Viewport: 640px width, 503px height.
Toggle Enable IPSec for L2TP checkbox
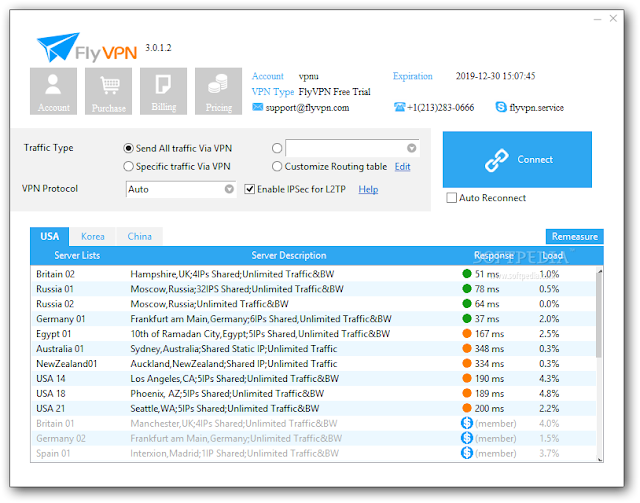[x=249, y=189]
